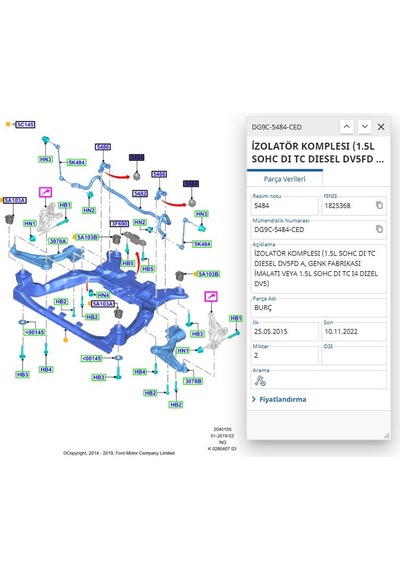Select callout 3078A for the left control arm

click(x=58, y=241)
